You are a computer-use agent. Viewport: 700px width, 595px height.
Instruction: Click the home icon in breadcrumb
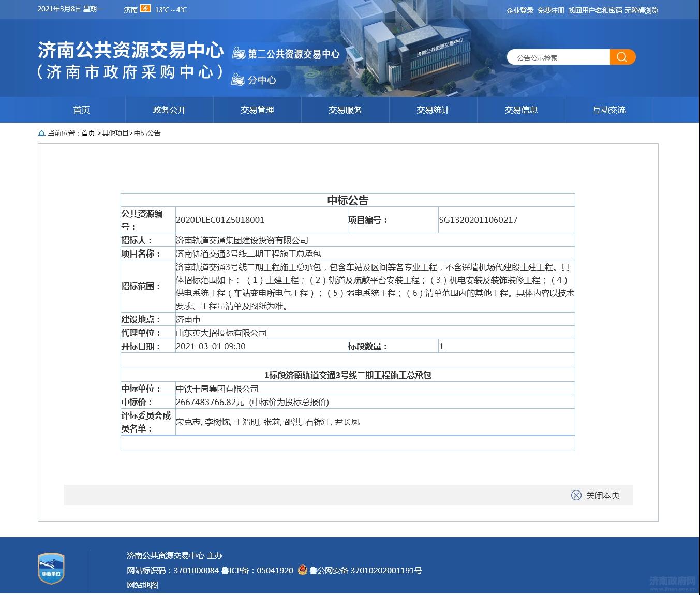41,133
